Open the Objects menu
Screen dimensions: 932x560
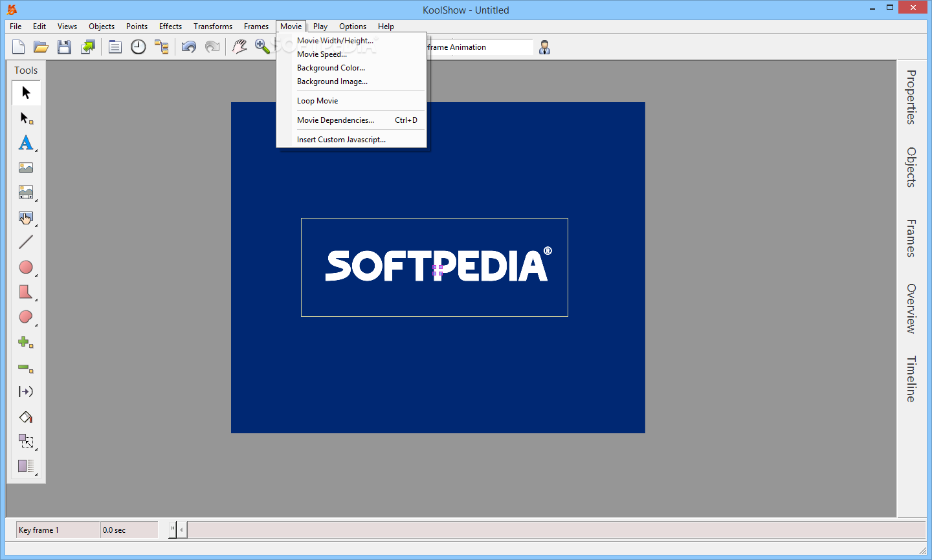tap(102, 27)
